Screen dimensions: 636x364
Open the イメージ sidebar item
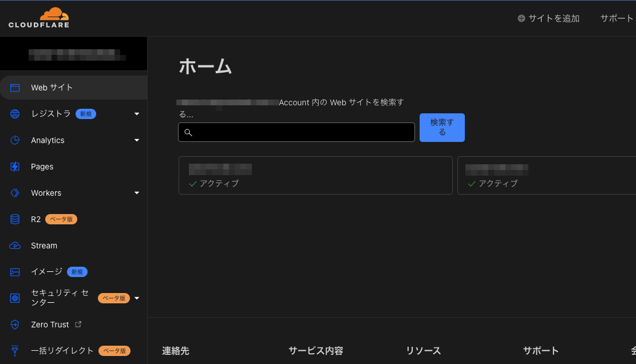coord(73,272)
